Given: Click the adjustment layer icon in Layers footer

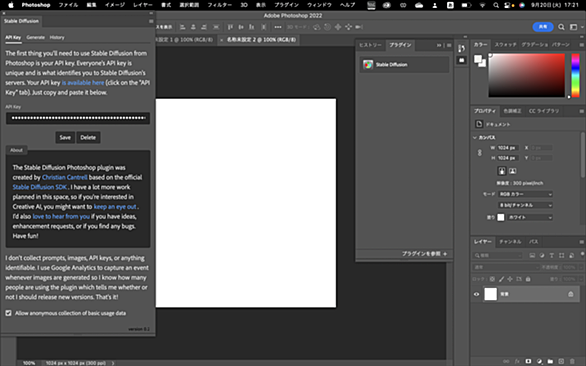Looking at the screenshot, I should 539,361.
